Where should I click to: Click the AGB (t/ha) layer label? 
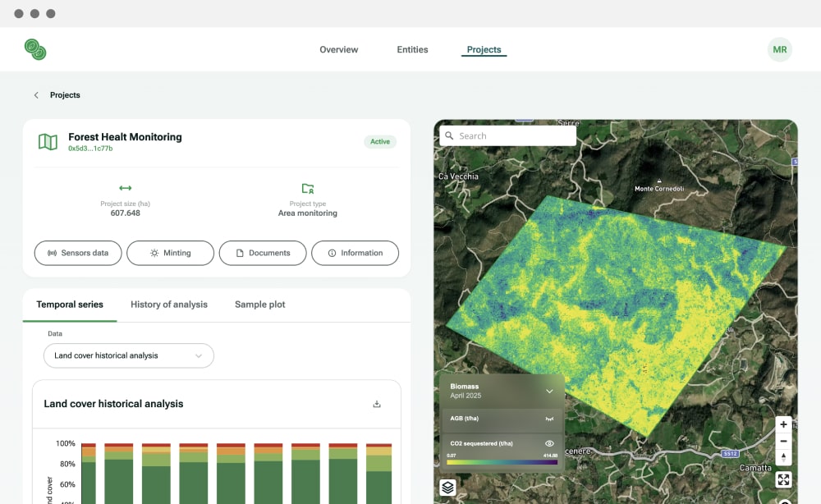[x=465, y=419]
